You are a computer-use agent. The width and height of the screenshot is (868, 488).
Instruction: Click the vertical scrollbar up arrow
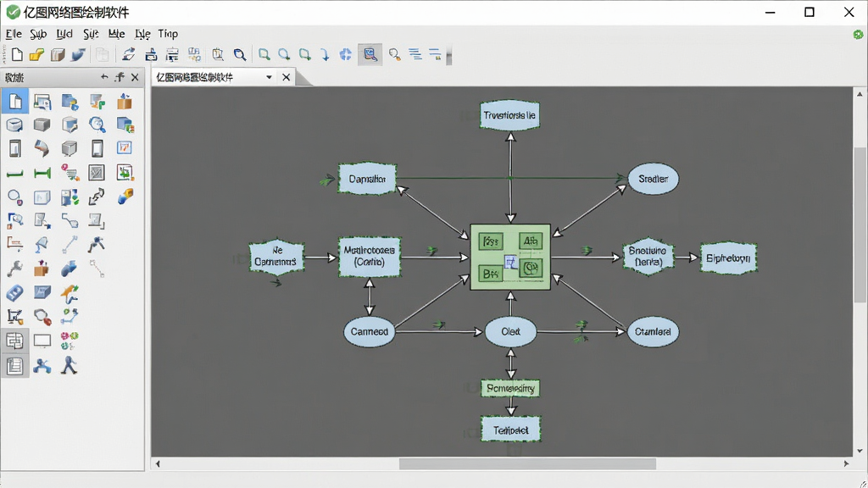(860, 94)
